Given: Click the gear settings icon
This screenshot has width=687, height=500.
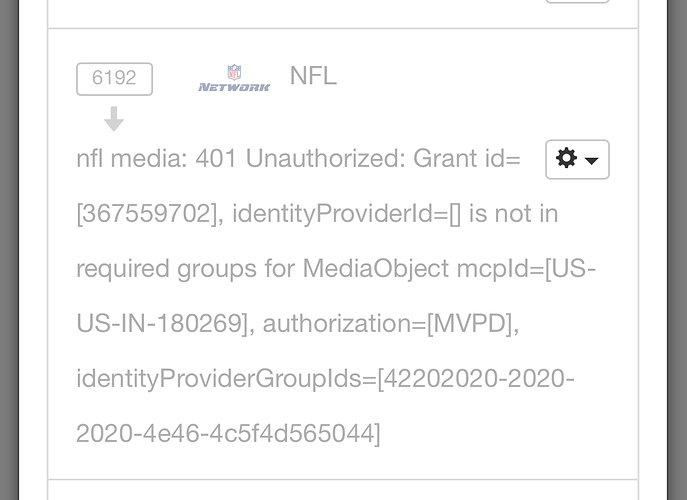Looking at the screenshot, I should (x=567, y=159).
